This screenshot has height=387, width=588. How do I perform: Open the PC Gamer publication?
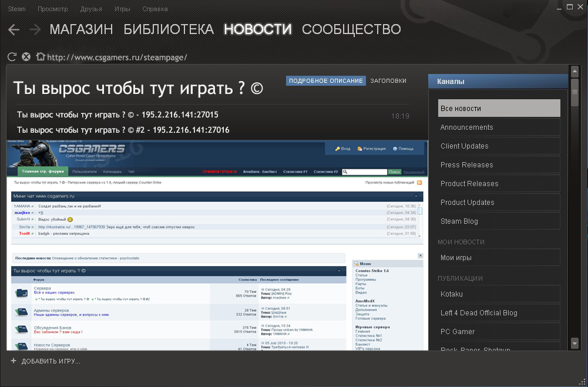(x=499, y=331)
